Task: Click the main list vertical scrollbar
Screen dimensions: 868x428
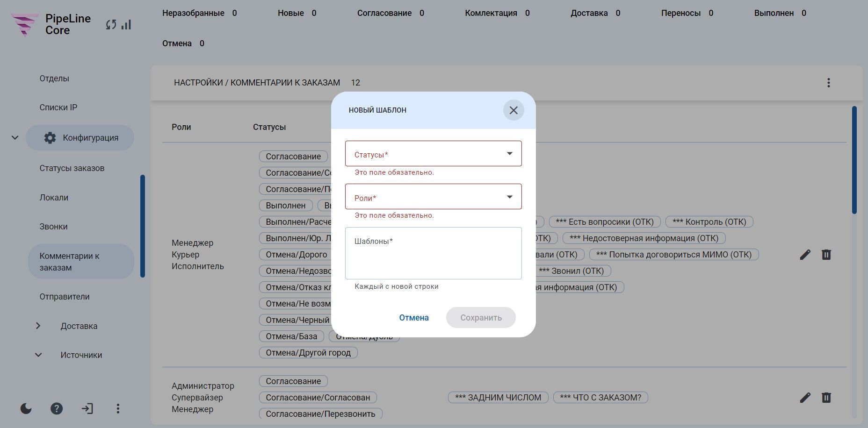Action: click(854, 160)
